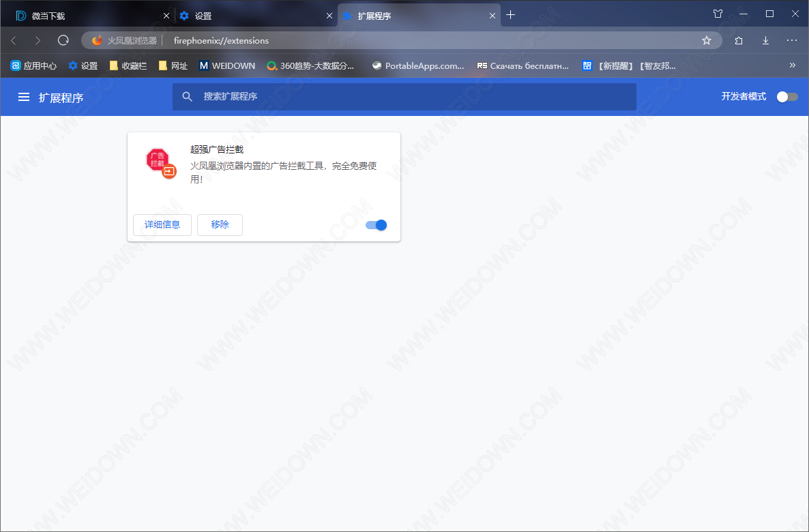Close the 设置 tab
The width and height of the screenshot is (809, 532).
pyautogui.click(x=329, y=16)
